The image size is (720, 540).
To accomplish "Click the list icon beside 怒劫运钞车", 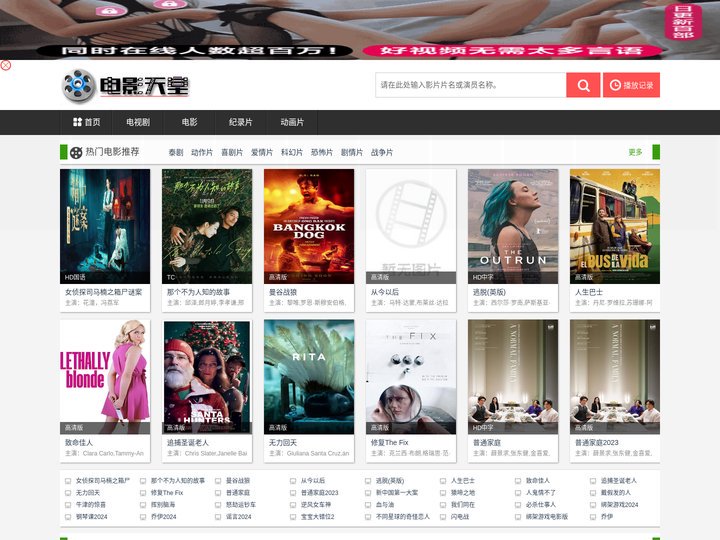I will [218, 505].
